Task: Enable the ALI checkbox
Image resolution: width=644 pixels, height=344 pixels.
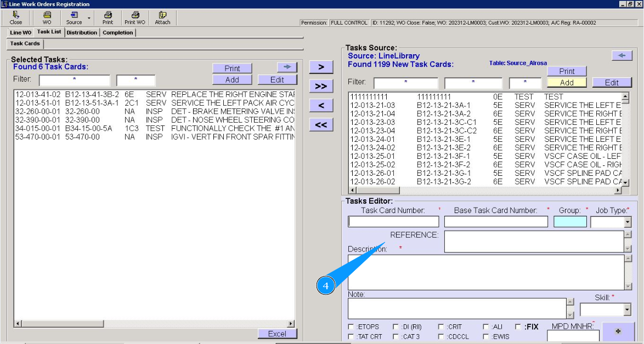Action: point(485,327)
